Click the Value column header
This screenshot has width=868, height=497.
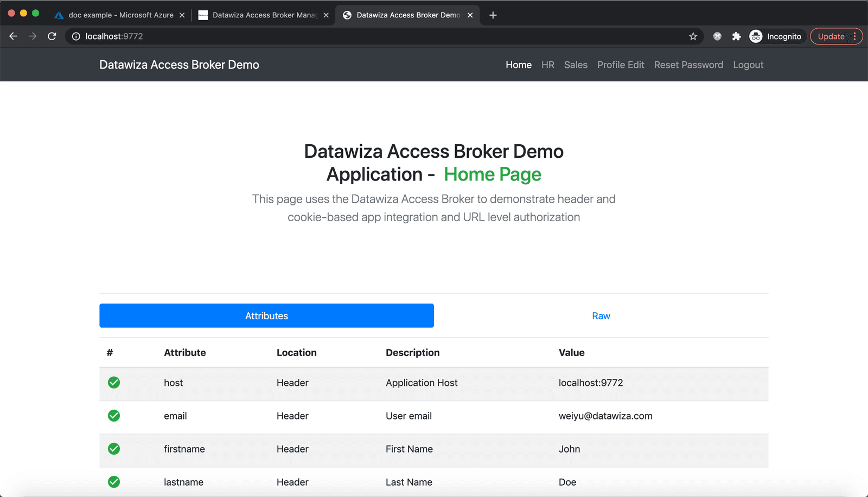coord(571,352)
